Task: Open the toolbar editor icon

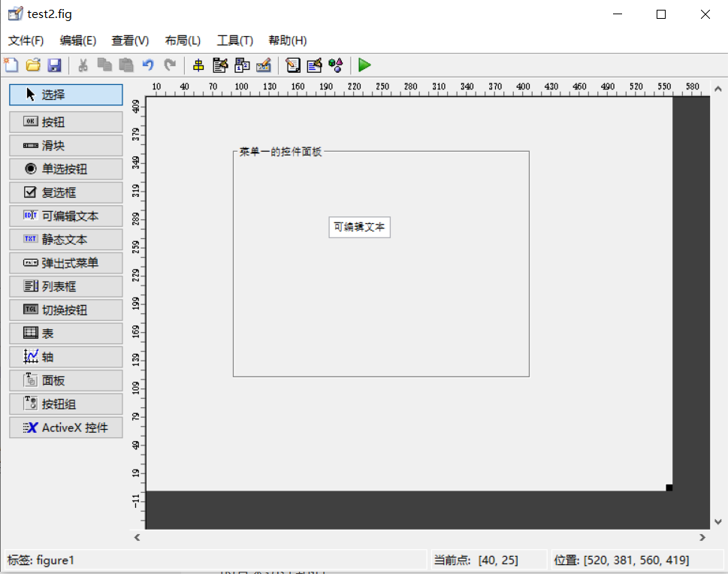Action: pyautogui.click(x=262, y=65)
